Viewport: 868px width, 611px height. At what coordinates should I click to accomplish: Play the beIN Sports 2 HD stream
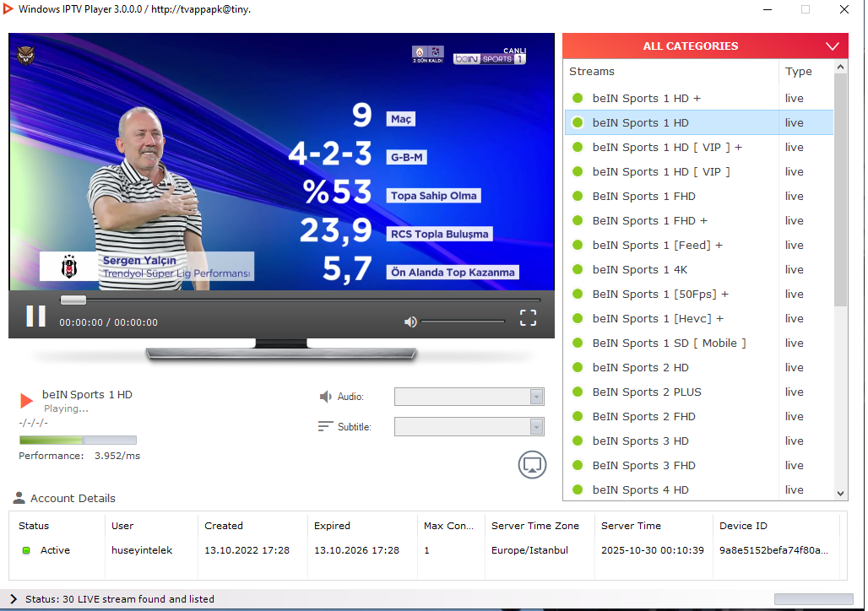[x=640, y=368]
